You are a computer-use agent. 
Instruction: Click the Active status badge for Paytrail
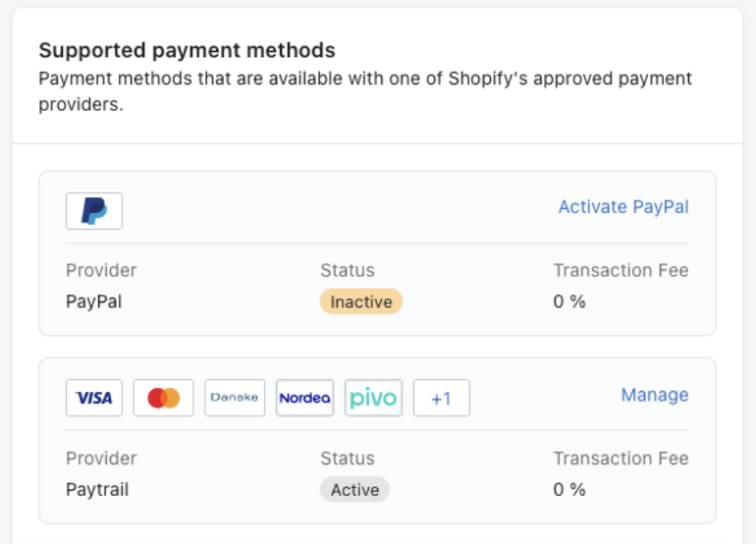click(354, 489)
